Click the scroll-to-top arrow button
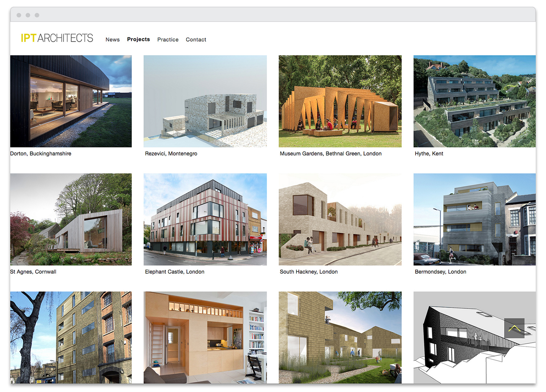This screenshot has height=392, width=546. point(514,328)
